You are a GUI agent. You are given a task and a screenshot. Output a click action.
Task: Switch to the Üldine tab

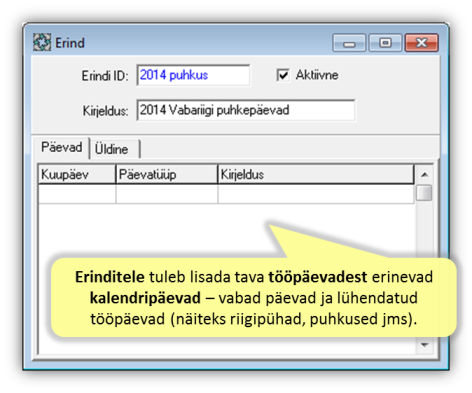click(114, 149)
